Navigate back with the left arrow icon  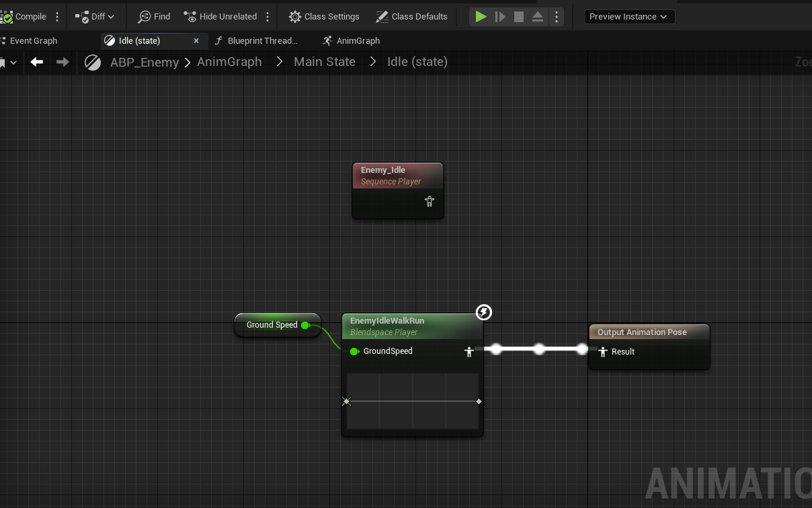37,62
